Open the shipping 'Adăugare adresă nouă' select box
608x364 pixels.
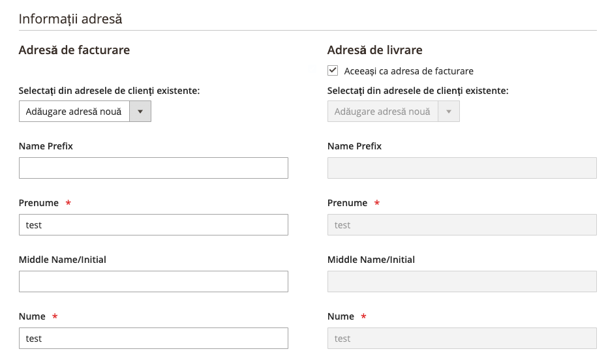[x=393, y=112]
